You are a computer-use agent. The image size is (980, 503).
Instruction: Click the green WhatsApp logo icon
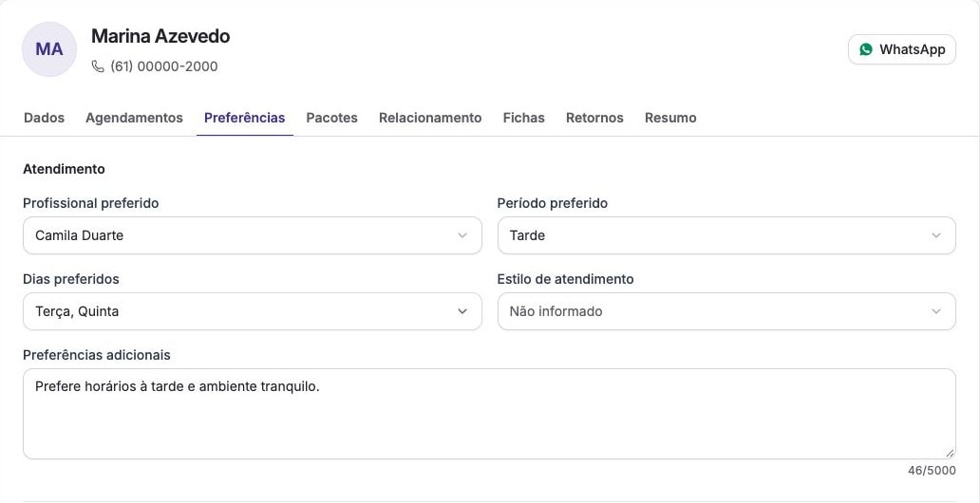[x=866, y=49]
